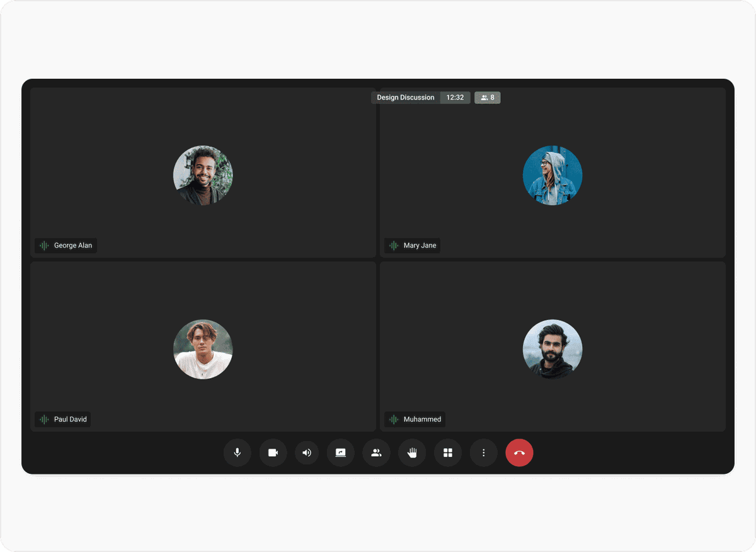This screenshot has width=756, height=552.
Task: Click Mary Jane's audio wave icon
Action: point(394,246)
